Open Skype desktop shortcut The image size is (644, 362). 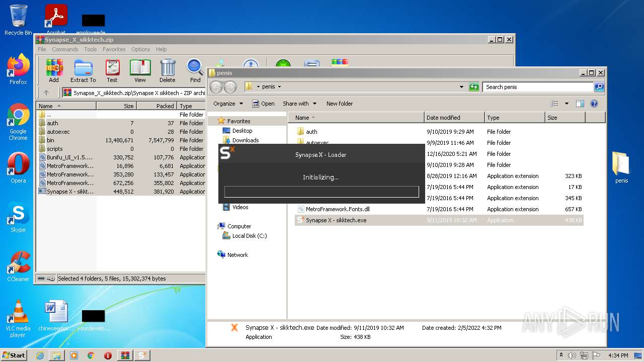point(18,217)
